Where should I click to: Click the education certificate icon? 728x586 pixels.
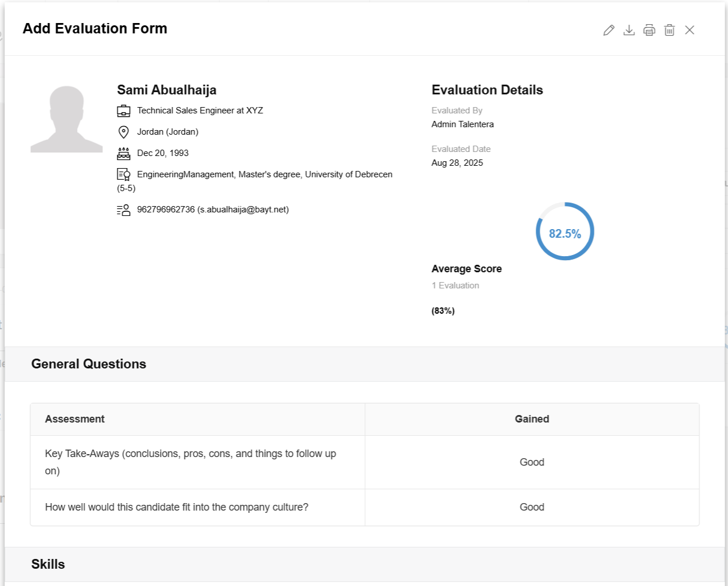[x=123, y=174]
